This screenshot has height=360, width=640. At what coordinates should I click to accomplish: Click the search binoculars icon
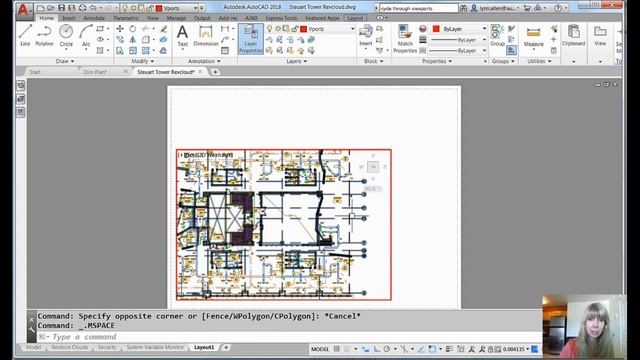click(463, 8)
